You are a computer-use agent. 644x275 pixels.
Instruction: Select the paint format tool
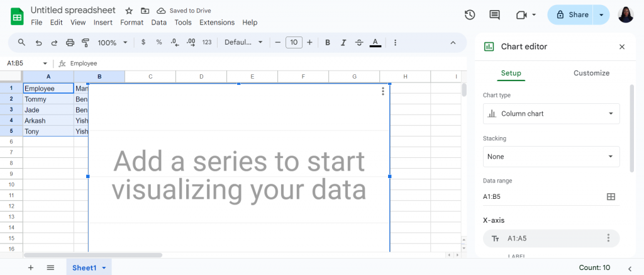click(86, 42)
